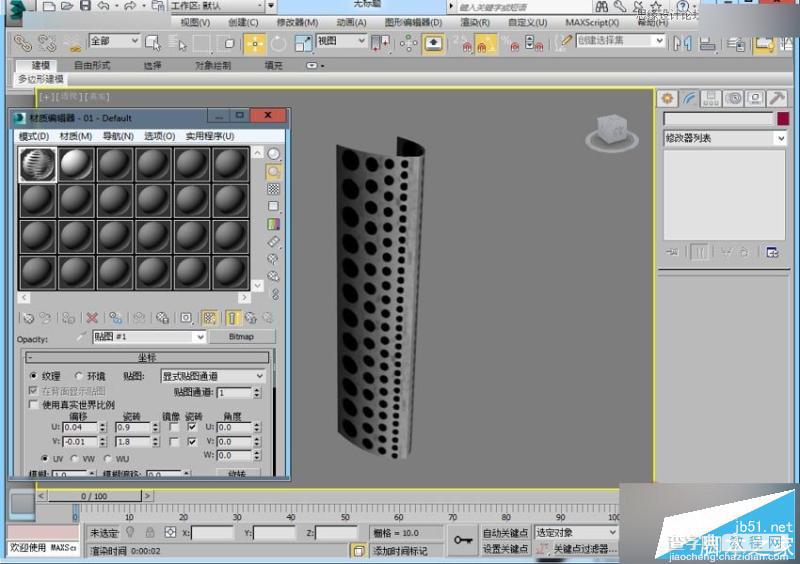Collapse the 坐标 rollout header
The image size is (800, 564).
tap(147, 357)
